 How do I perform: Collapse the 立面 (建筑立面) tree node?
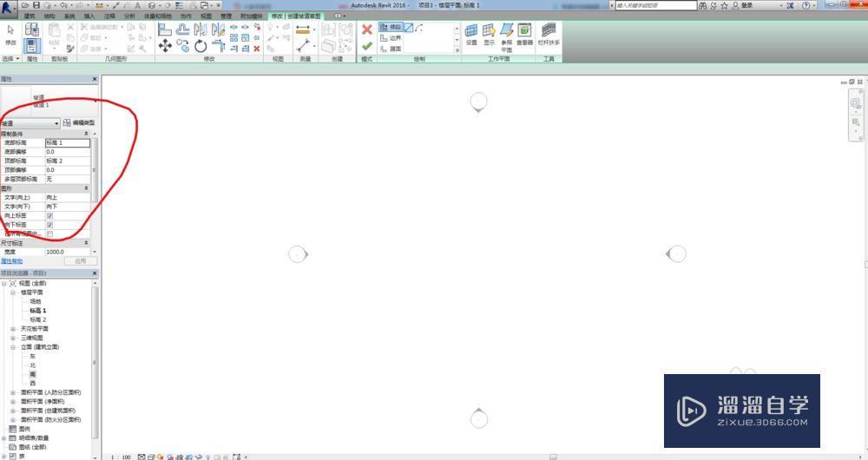click(13, 347)
